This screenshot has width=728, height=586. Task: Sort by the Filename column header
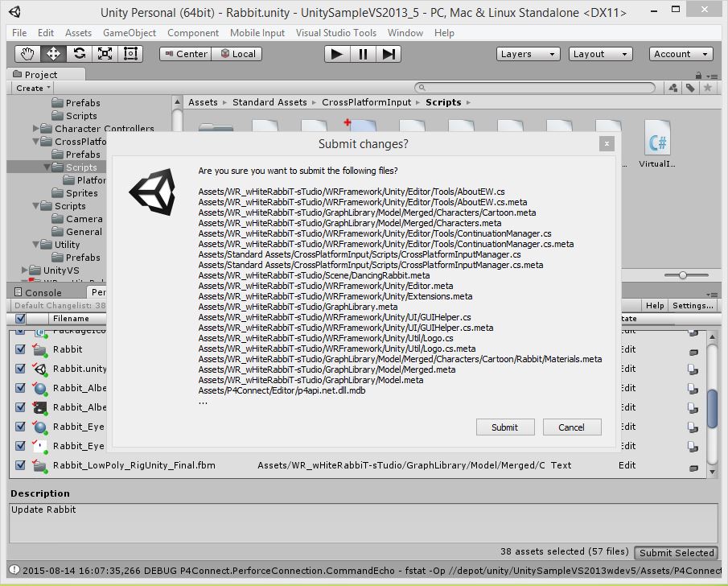pos(71,318)
